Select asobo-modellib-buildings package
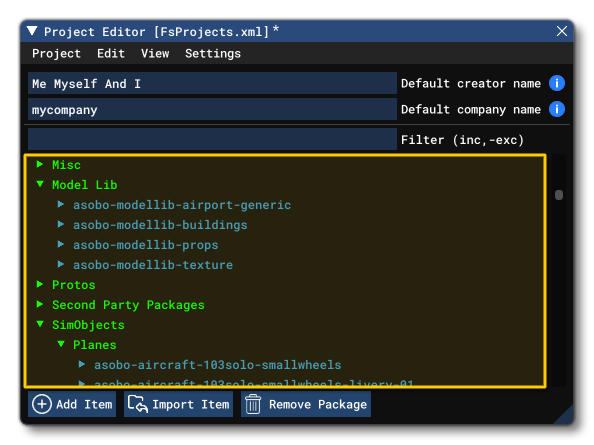594x445 pixels. pos(160,225)
